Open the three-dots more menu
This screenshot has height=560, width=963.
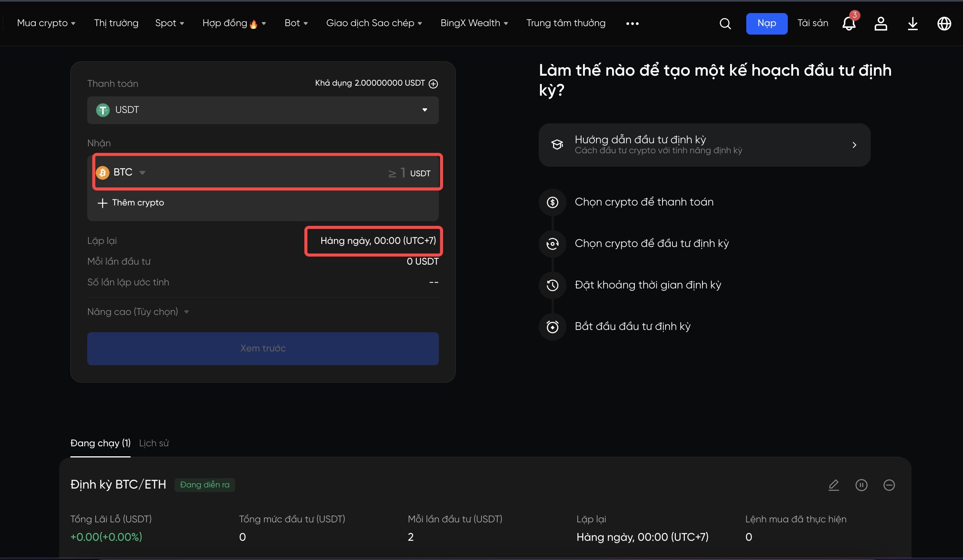(x=632, y=24)
